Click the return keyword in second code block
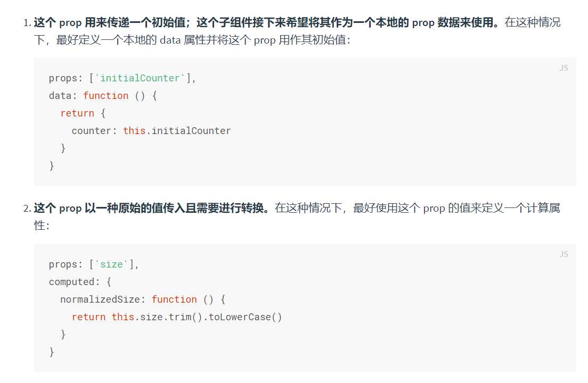Screen dimensions: 588x383 tap(88, 317)
